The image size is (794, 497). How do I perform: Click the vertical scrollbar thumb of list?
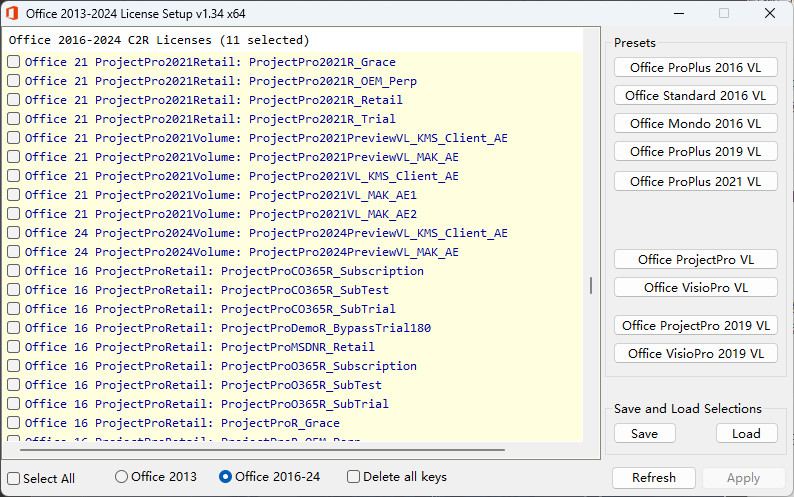point(591,285)
